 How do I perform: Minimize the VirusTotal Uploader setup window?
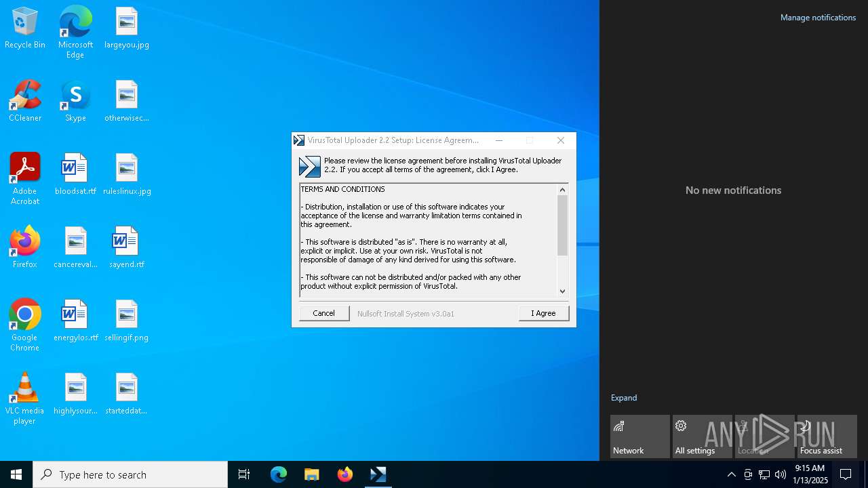click(499, 140)
